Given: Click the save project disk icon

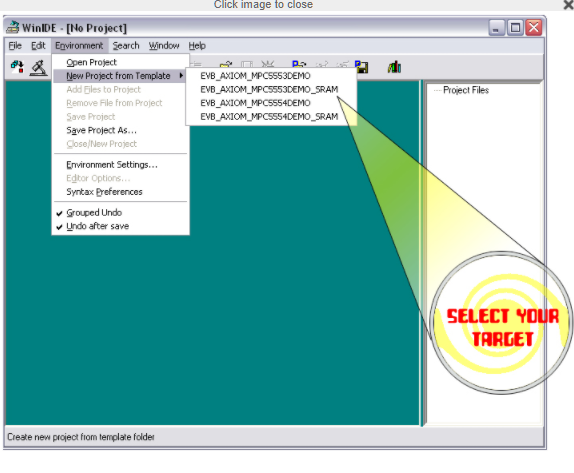Looking at the screenshot, I should click(362, 67).
